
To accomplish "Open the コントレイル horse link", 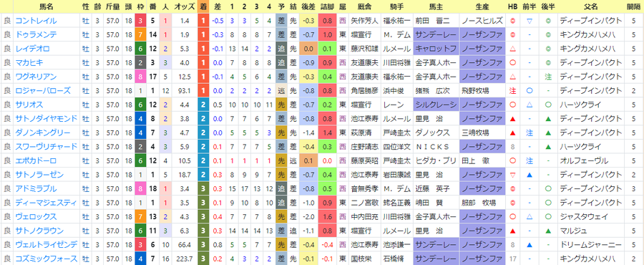I will click(x=36, y=21).
